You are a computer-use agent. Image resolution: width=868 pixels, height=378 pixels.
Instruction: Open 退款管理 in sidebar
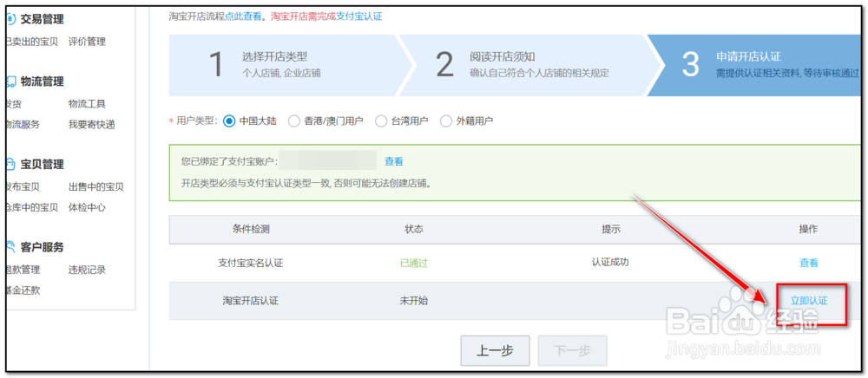tap(23, 270)
